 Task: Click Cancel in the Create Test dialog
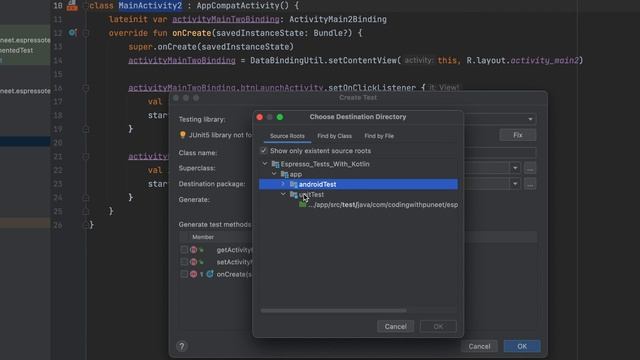(479, 347)
